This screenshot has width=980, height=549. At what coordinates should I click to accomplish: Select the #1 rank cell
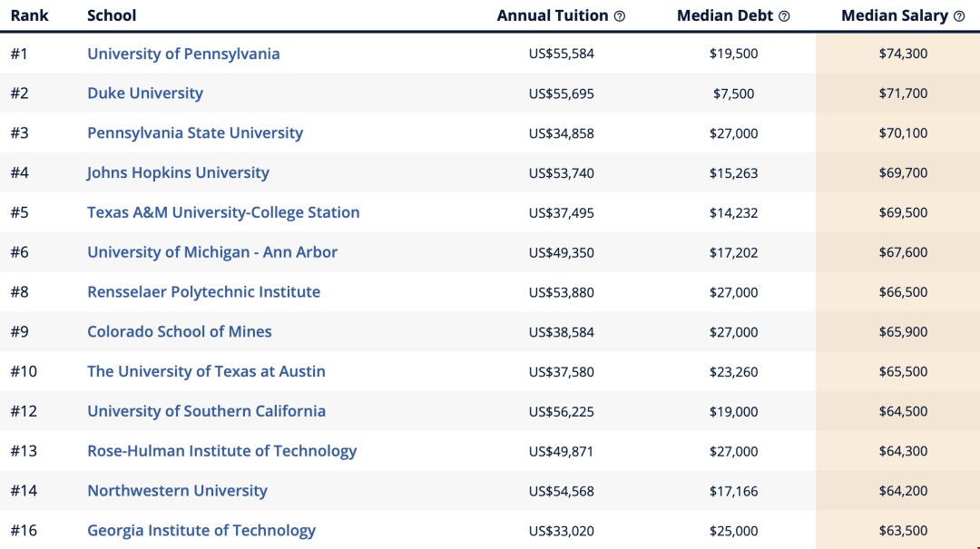pos(19,54)
